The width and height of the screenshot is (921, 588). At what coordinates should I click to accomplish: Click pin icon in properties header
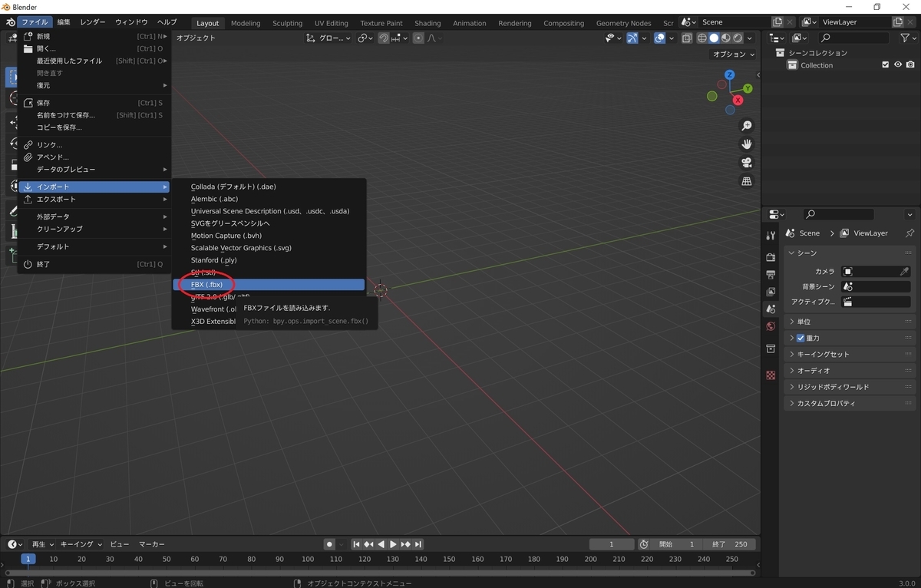pos(909,233)
